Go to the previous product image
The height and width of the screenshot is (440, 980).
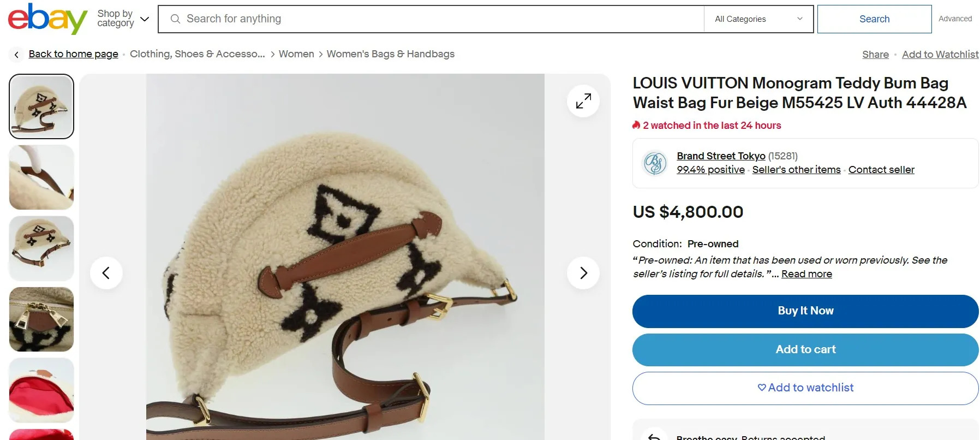click(106, 272)
